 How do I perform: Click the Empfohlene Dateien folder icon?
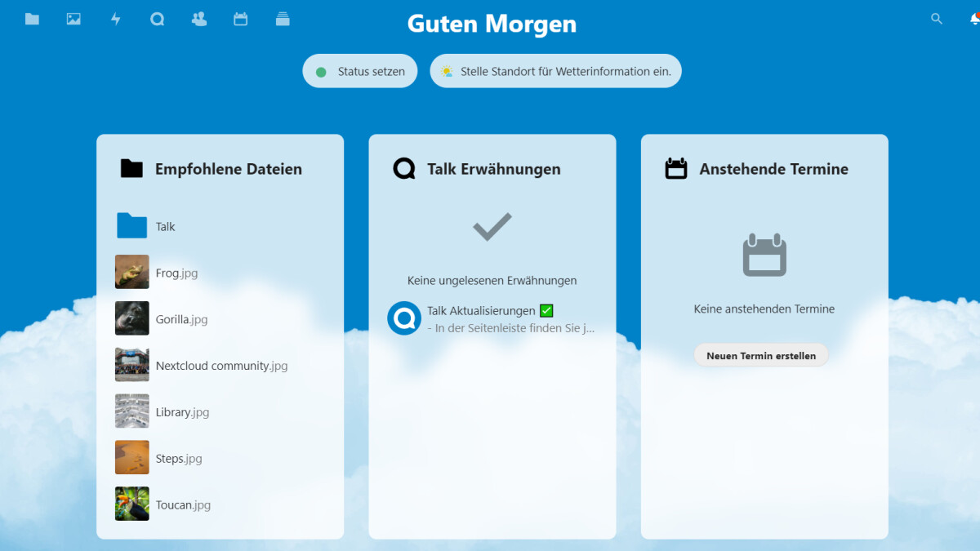(131, 169)
